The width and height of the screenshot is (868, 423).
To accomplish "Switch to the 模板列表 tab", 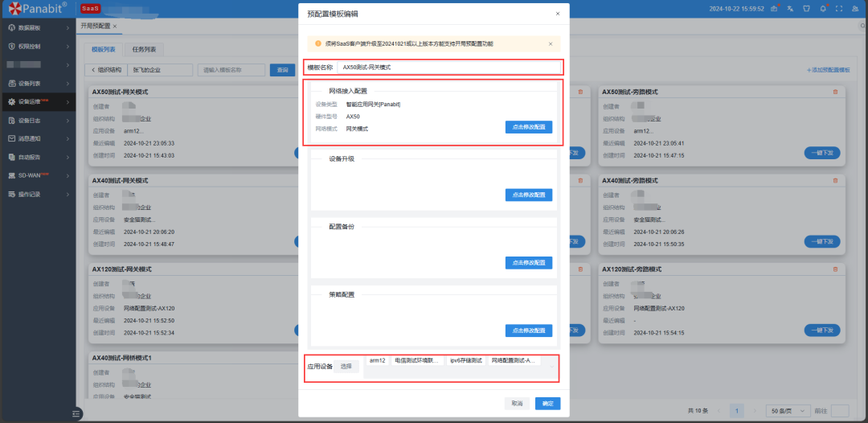I will (x=104, y=49).
